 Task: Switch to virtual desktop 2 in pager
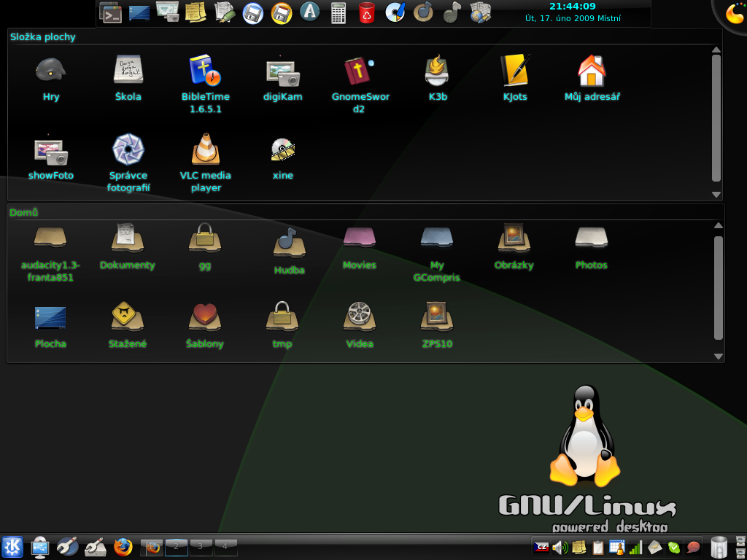pyautogui.click(x=177, y=547)
